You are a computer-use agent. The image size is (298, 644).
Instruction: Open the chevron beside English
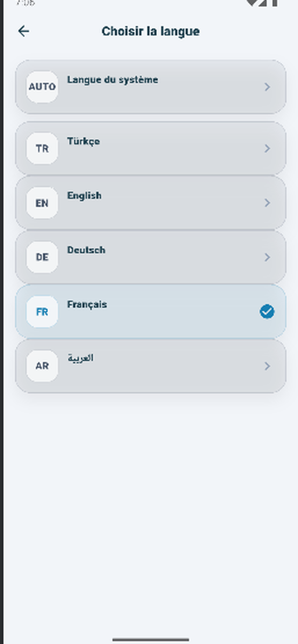point(267,203)
